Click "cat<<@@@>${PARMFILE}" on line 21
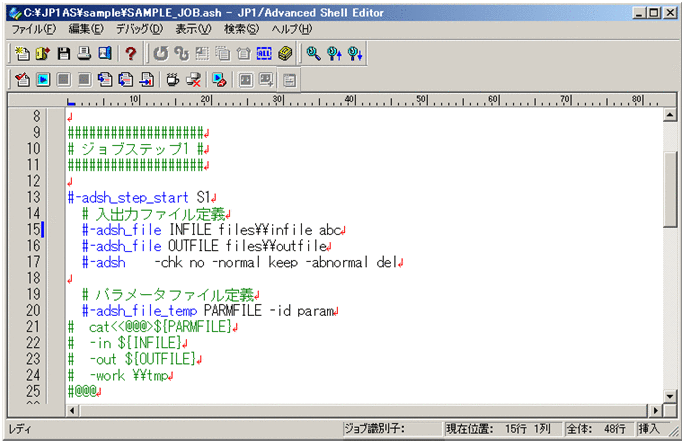The width and height of the screenshot is (685, 445). [x=160, y=327]
